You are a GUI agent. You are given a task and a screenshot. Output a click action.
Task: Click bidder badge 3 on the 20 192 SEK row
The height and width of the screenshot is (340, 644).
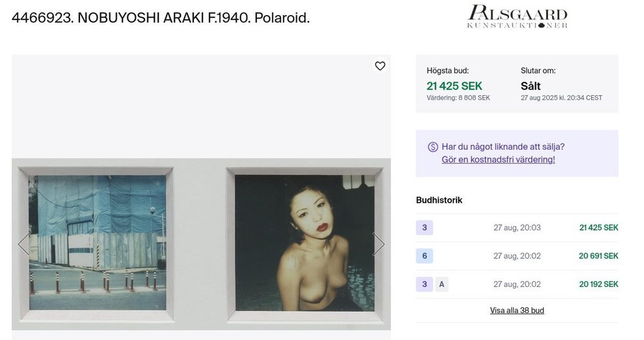424,284
